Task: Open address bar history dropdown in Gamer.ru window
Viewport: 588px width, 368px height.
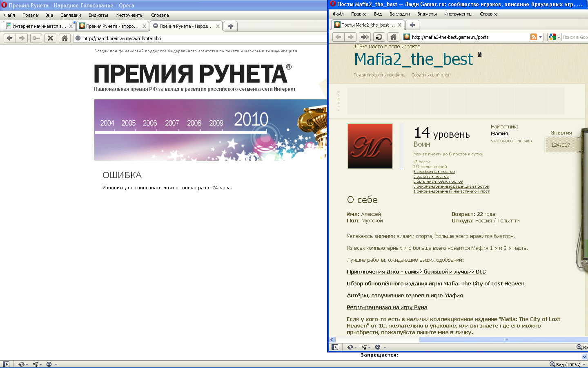Action: [540, 37]
